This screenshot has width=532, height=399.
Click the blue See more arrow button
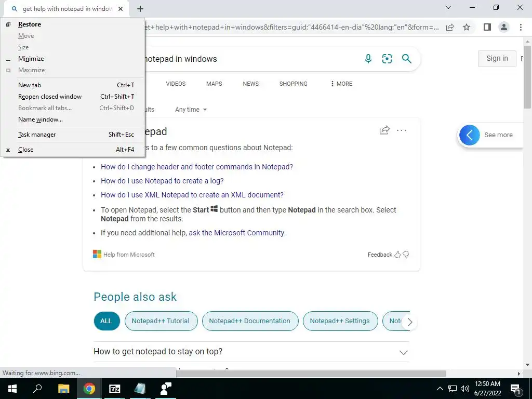pos(470,135)
